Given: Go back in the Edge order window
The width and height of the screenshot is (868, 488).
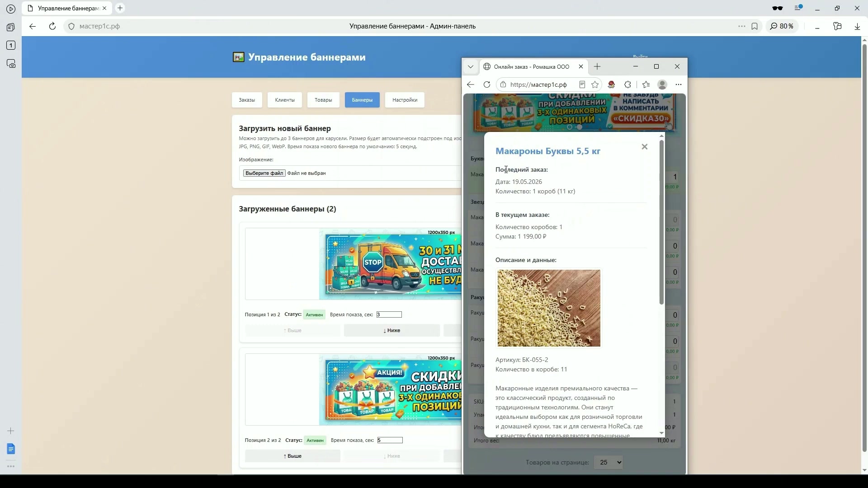Looking at the screenshot, I should pos(471,84).
